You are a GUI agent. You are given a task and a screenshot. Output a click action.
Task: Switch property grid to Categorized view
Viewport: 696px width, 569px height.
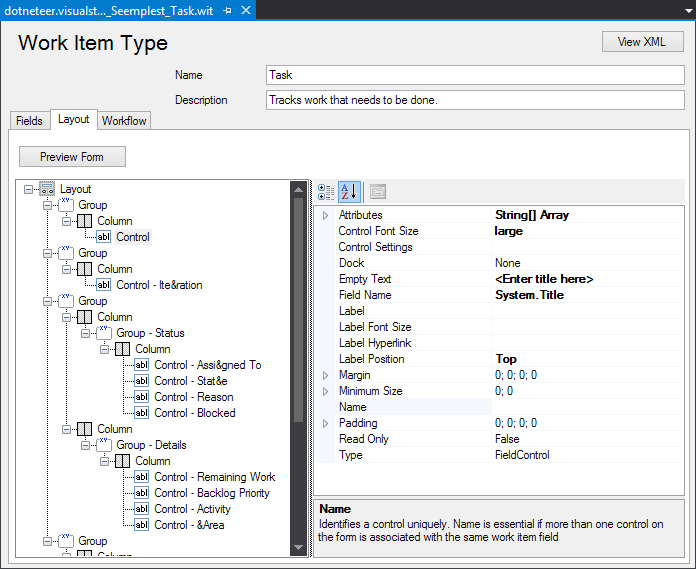pos(326,192)
